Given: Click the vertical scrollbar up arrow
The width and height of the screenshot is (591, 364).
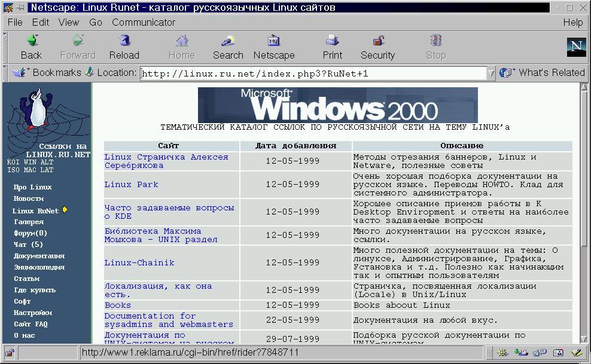Looking at the screenshot, I should (x=584, y=87).
